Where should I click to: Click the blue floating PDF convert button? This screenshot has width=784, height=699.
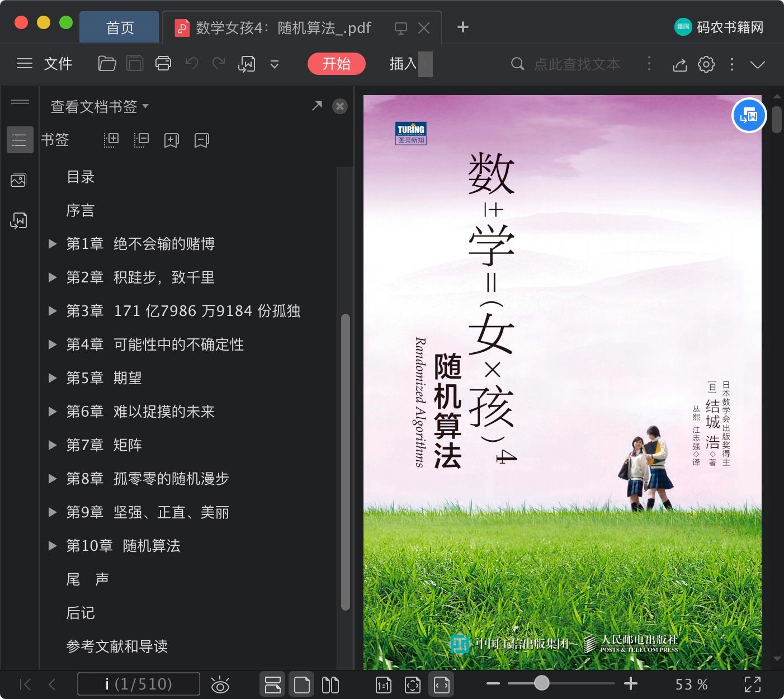(749, 116)
